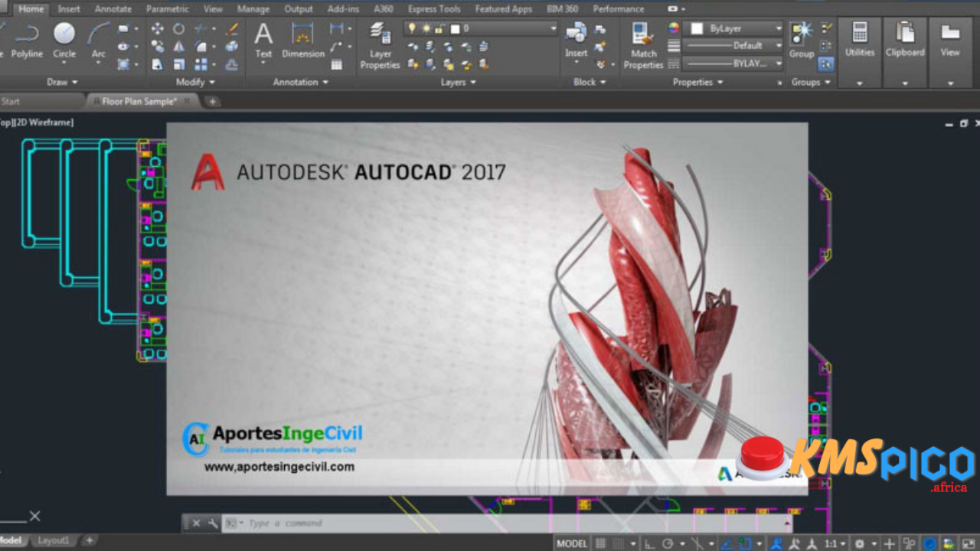
Task: Click the Array tool icon
Action: [x=201, y=64]
